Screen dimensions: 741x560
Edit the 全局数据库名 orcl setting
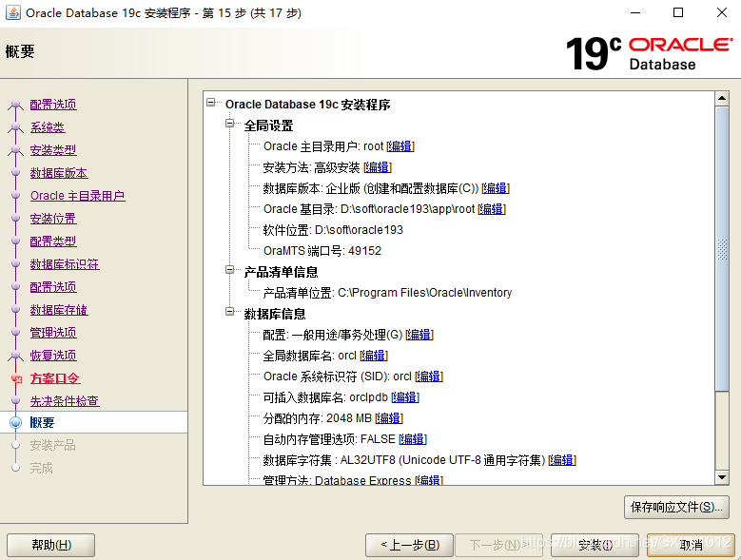(x=373, y=356)
